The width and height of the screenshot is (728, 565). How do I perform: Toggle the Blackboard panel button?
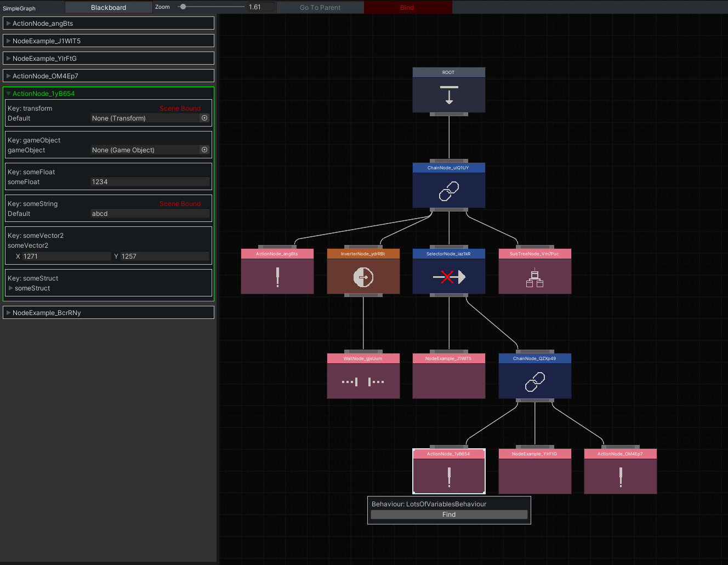[x=109, y=7]
